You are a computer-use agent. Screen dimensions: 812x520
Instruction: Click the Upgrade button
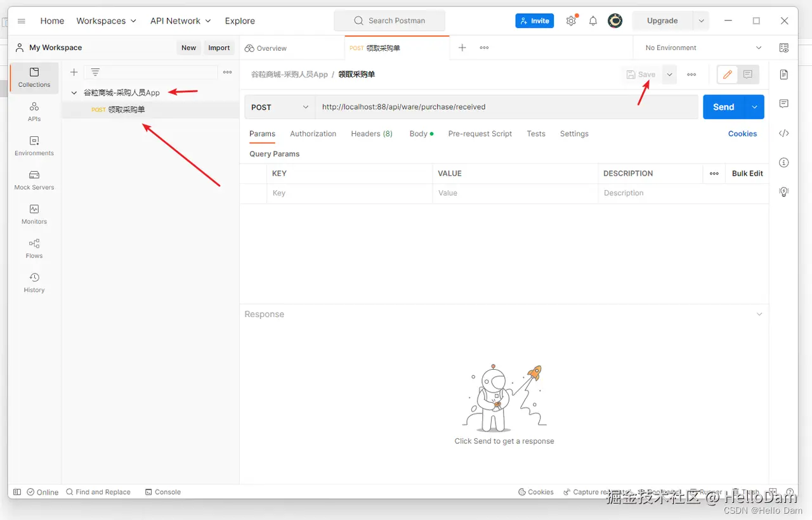(662, 21)
